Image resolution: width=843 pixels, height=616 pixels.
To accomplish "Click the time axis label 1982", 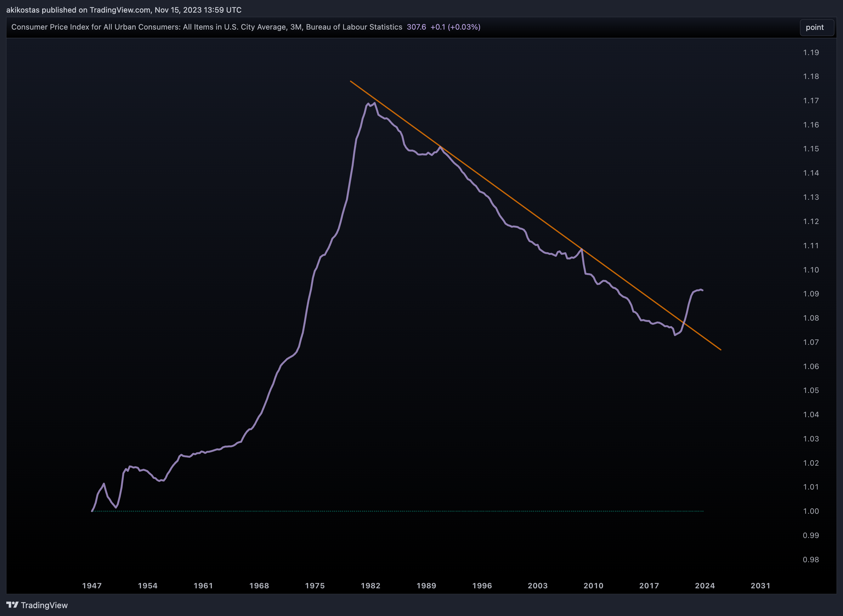I will (371, 585).
